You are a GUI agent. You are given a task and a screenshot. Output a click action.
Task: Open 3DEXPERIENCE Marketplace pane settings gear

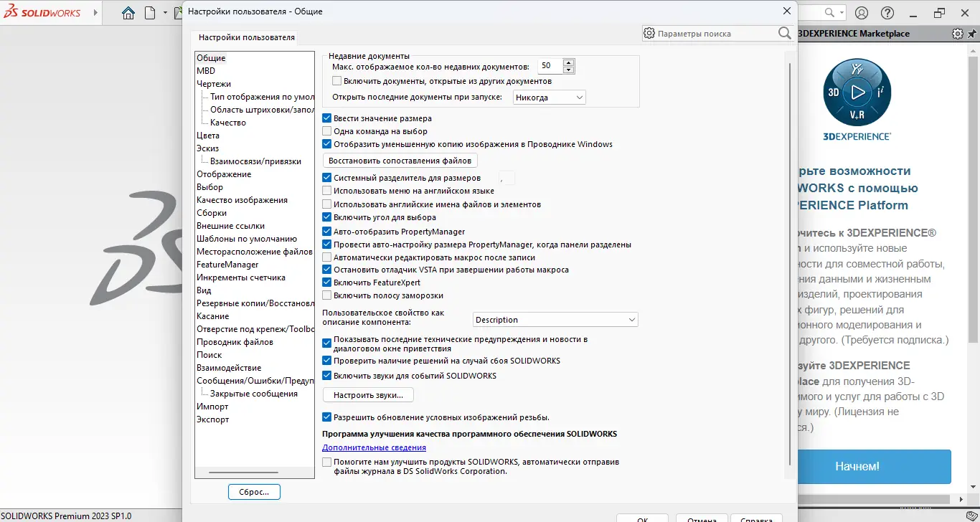click(957, 34)
